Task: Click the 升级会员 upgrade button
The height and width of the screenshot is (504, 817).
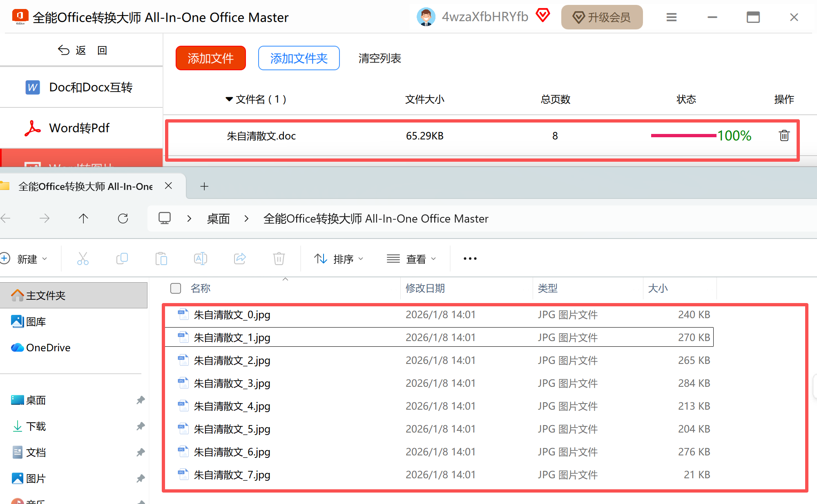Action: [601, 17]
